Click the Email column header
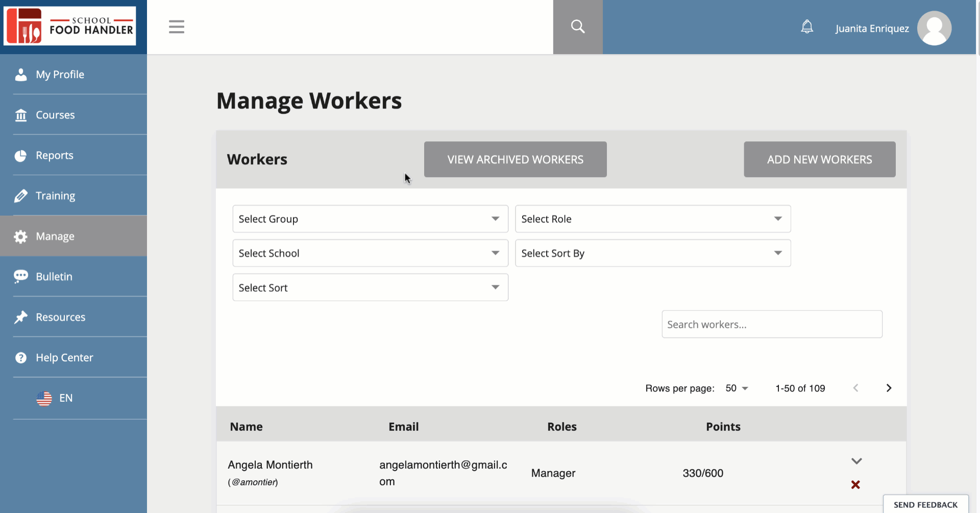 pyautogui.click(x=404, y=427)
